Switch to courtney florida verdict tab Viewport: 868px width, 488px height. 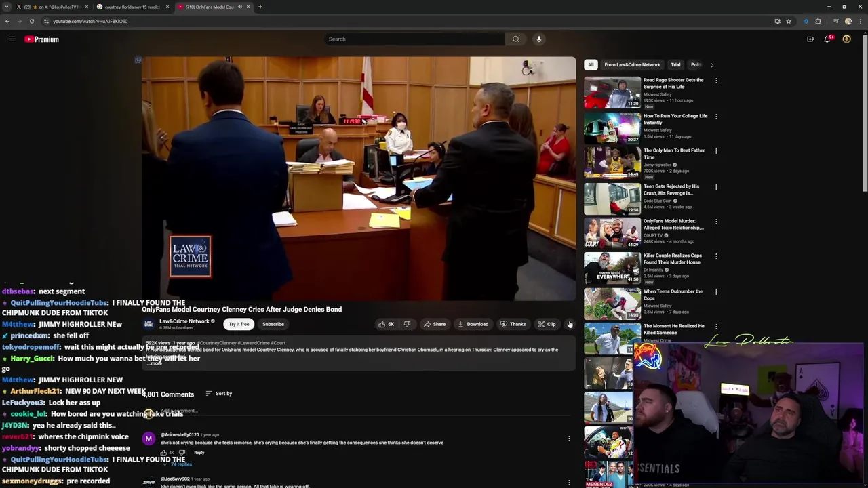tap(132, 7)
